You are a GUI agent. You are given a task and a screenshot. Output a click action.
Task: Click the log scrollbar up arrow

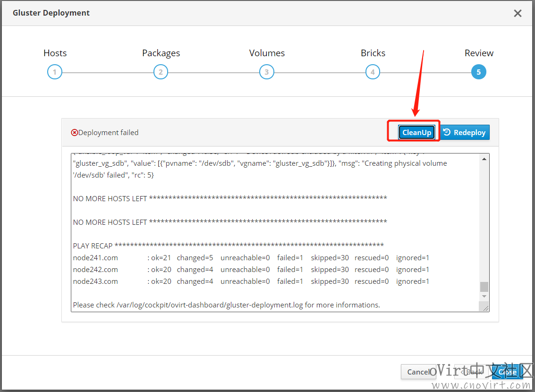(x=484, y=159)
